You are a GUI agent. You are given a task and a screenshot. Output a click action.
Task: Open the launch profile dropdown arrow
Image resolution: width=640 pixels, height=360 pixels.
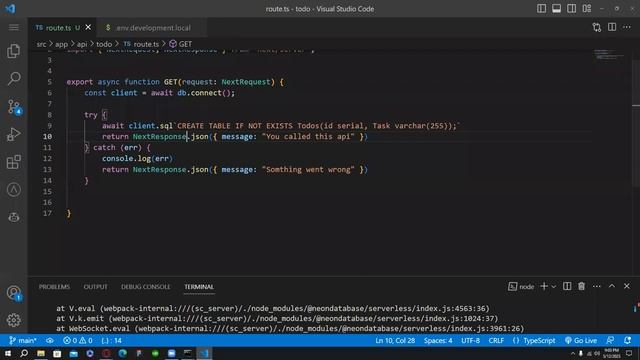554,287
